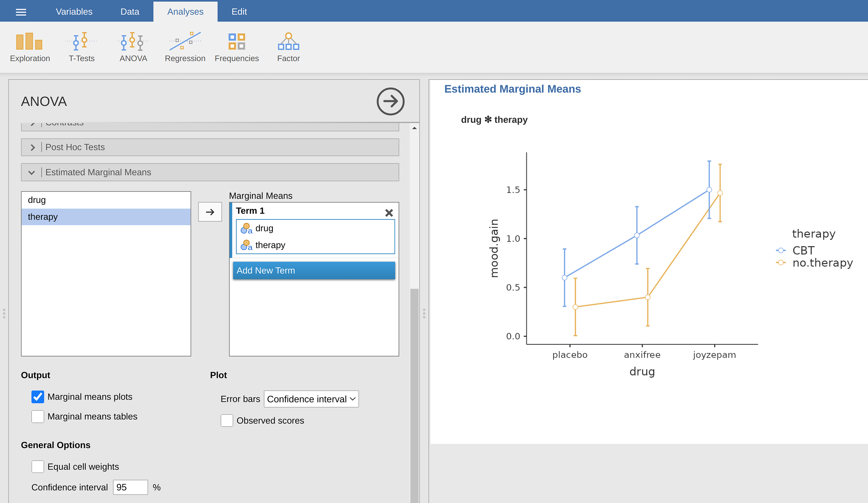Viewport: 868px width, 503px height.
Task: Click the left panel resize handle dots
Action: pyautogui.click(x=4, y=313)
